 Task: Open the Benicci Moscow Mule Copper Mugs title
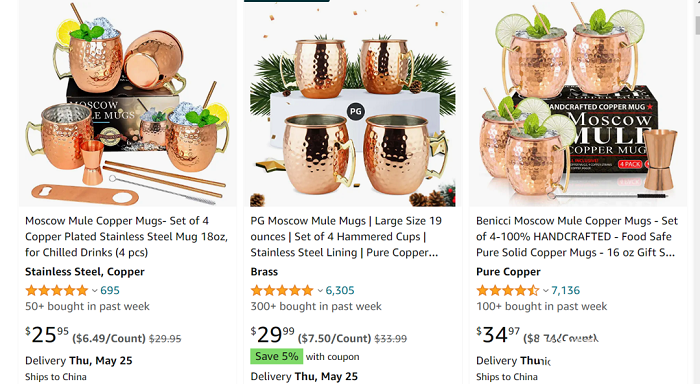(577, 237)
